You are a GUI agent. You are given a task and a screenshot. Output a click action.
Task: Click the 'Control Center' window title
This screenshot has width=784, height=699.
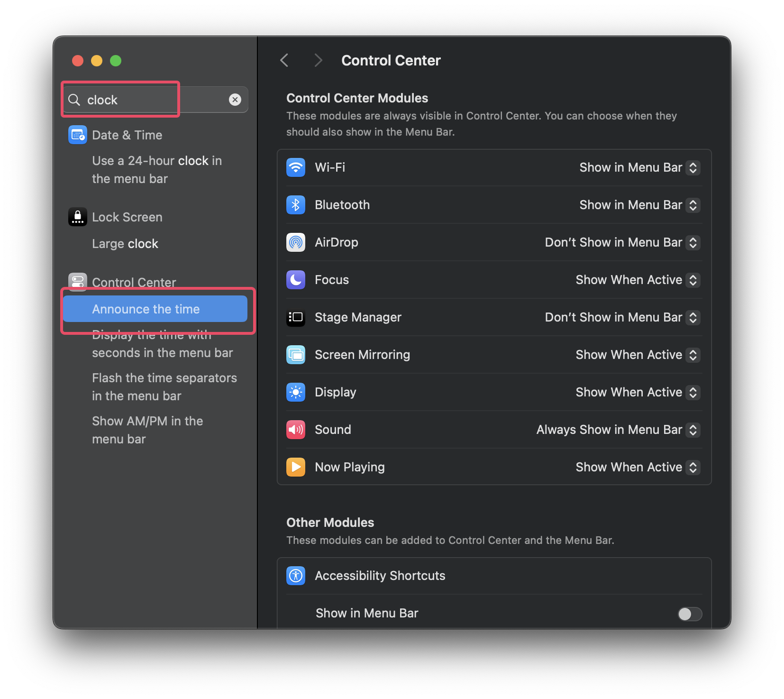(391, 60)
